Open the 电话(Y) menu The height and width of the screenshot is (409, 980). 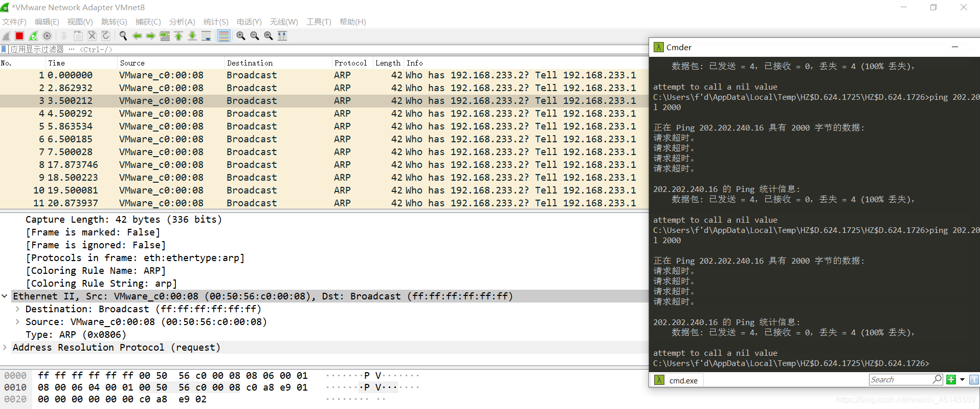[x=249, y=22]
